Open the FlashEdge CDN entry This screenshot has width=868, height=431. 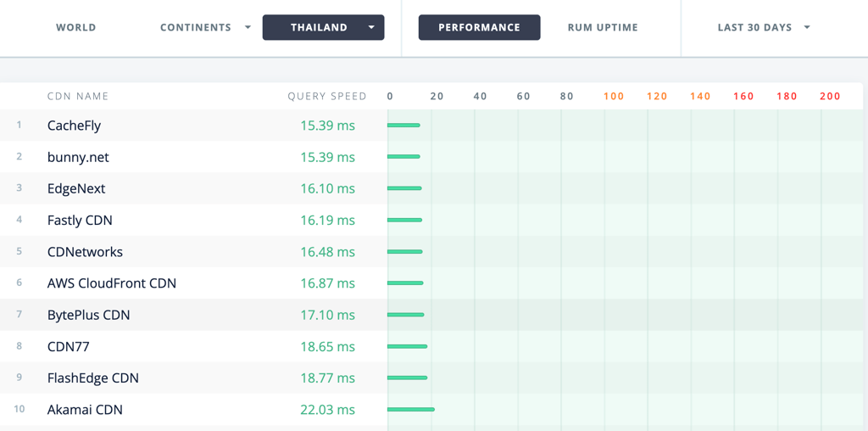pos(93,378)
